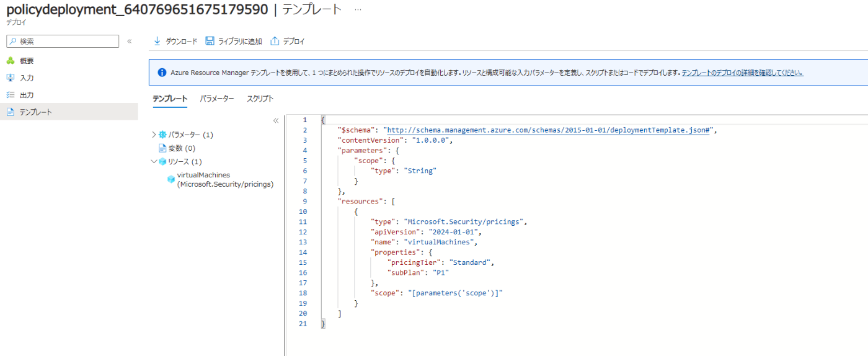Open the ellipsis menu beside the title

pos(358,9)
